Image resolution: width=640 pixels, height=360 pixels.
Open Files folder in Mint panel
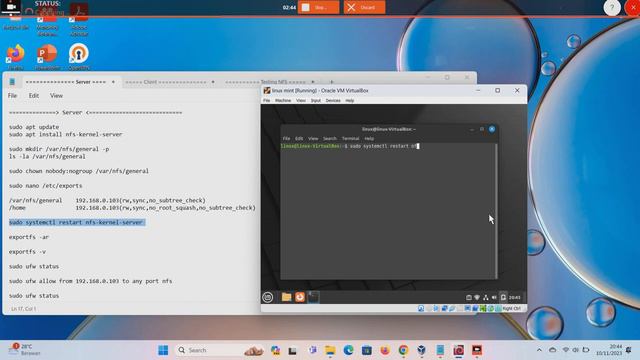pos(287,297)
